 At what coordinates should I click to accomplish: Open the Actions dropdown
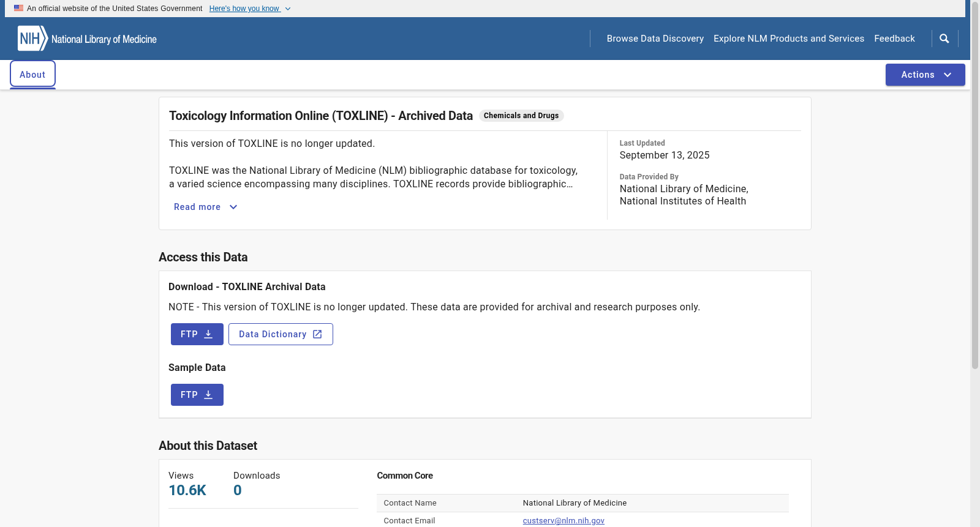[925, 75]
